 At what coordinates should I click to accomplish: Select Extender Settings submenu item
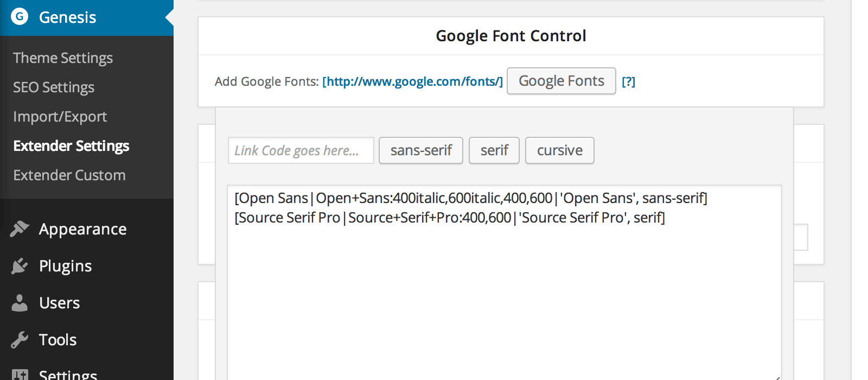[71, 145]
